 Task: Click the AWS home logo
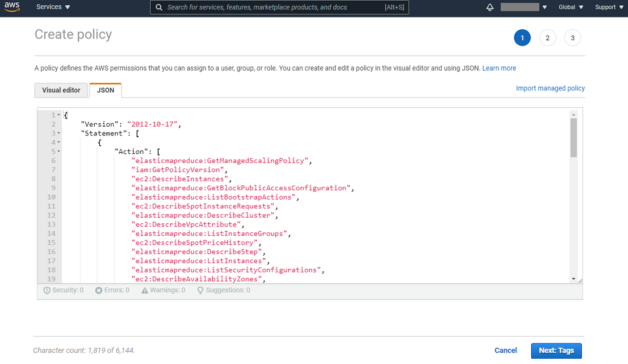coord(12,7)
